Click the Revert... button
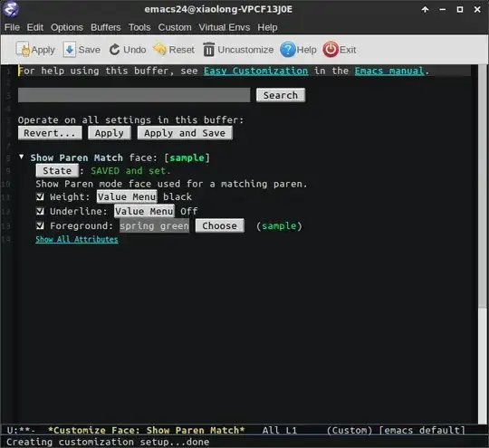489x448 pixels. [50, 133]
